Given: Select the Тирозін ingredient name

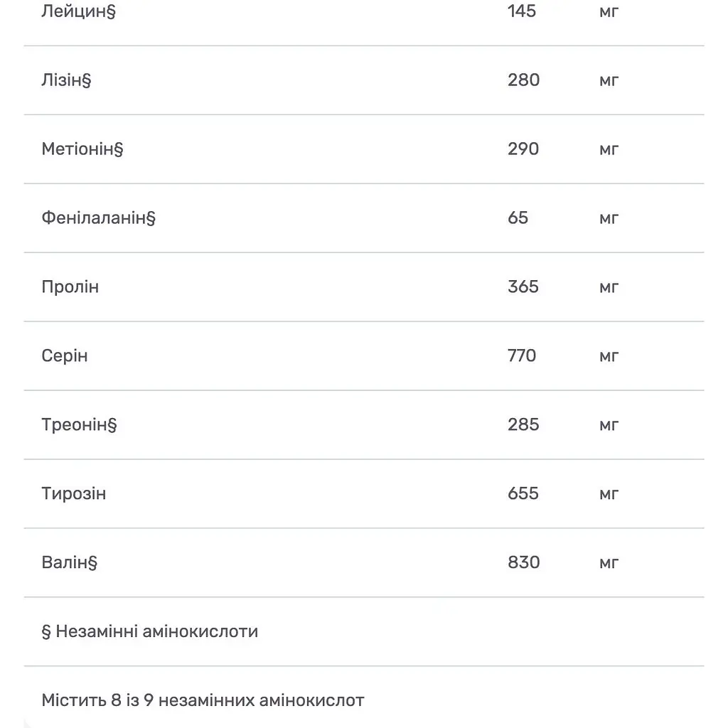Looking at the screenshot, I should coord(74,493).
